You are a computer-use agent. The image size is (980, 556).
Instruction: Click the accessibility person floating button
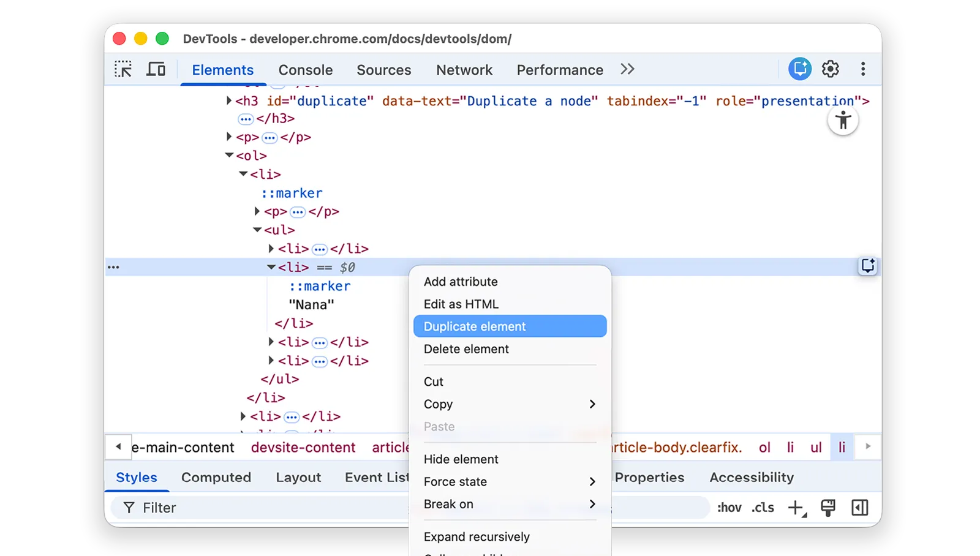pos(843,121)
